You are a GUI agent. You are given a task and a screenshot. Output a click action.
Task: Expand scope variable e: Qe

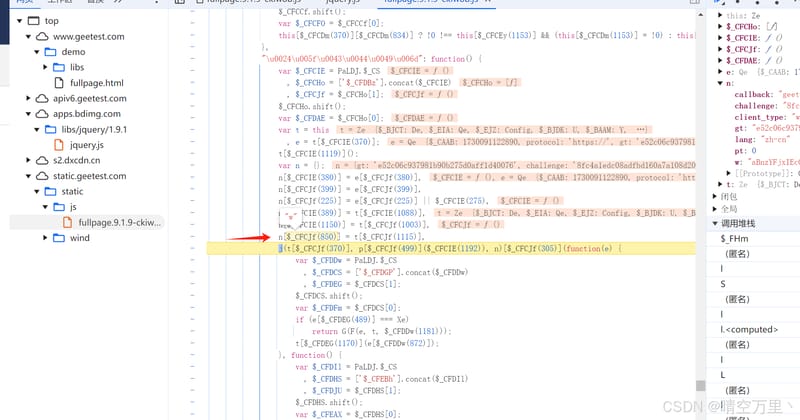pos(720,72)
